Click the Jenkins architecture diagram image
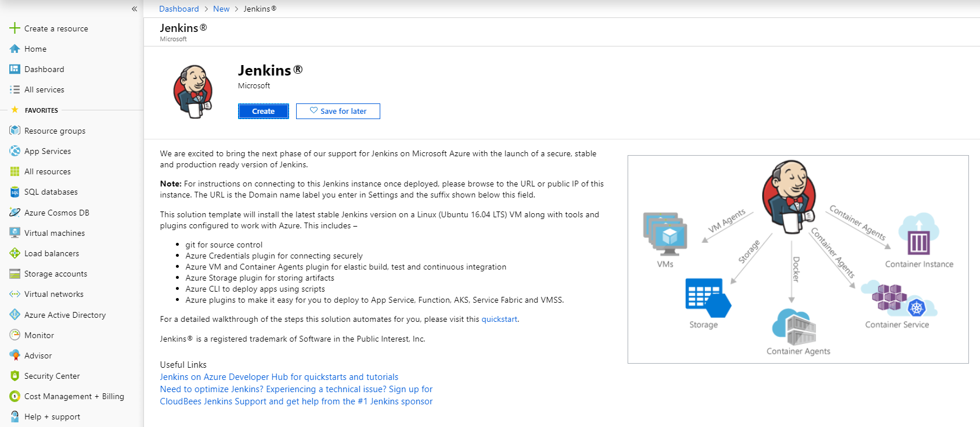980x427 pixels. point(798,259)
